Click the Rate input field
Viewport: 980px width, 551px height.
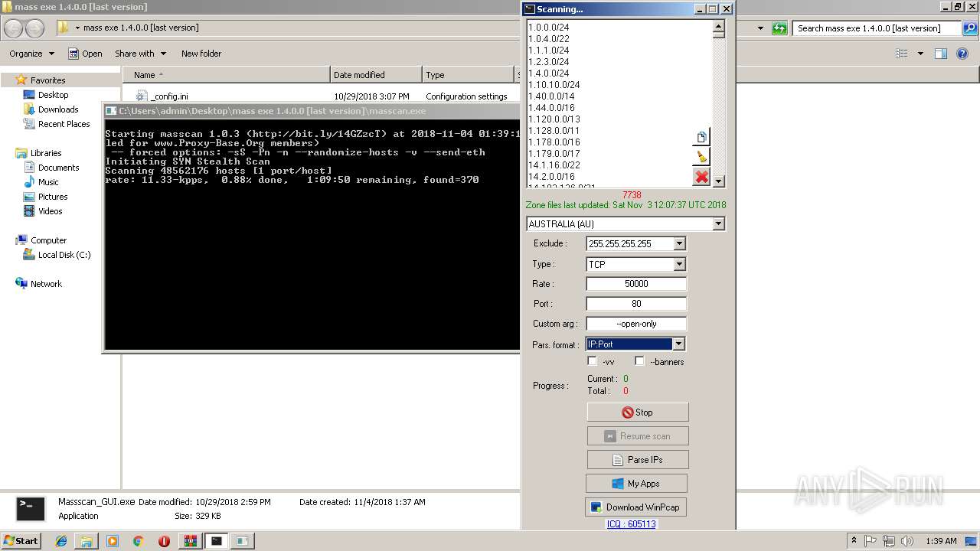[636, 284]
